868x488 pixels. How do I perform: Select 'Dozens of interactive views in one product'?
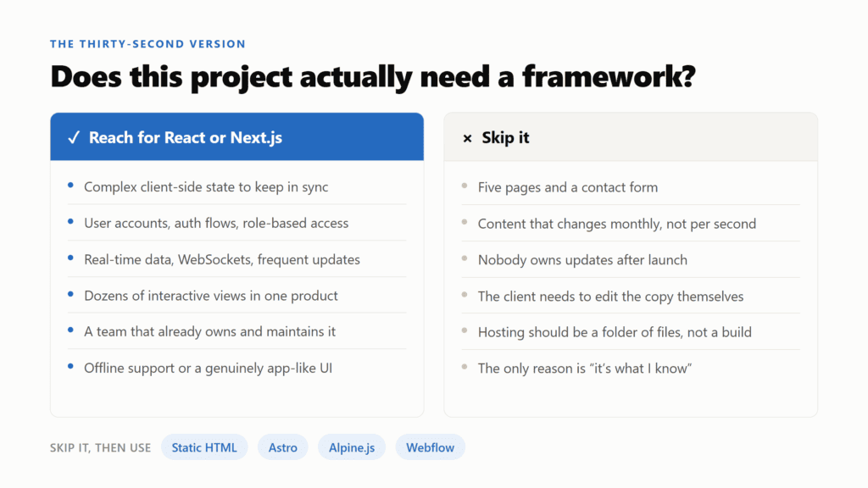point(211,296)
